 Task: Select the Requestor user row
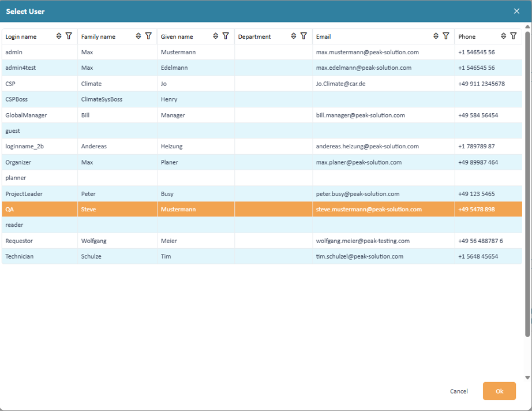point(262,241)
